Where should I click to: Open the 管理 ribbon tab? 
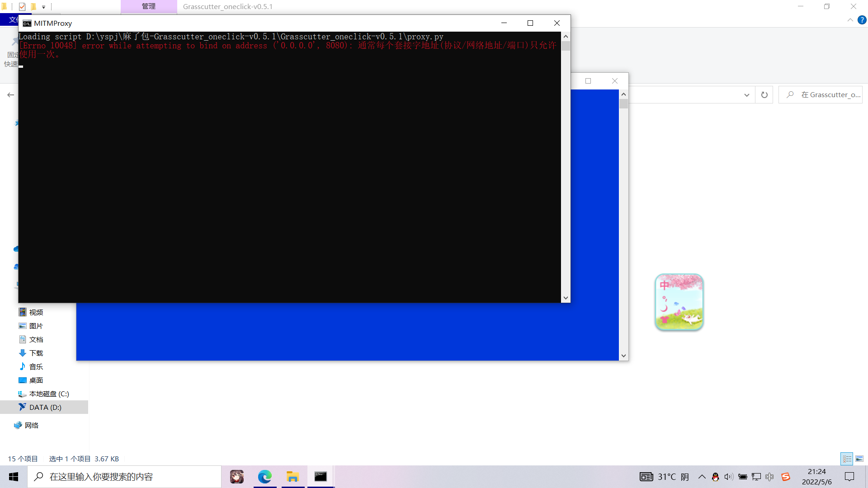149,6
